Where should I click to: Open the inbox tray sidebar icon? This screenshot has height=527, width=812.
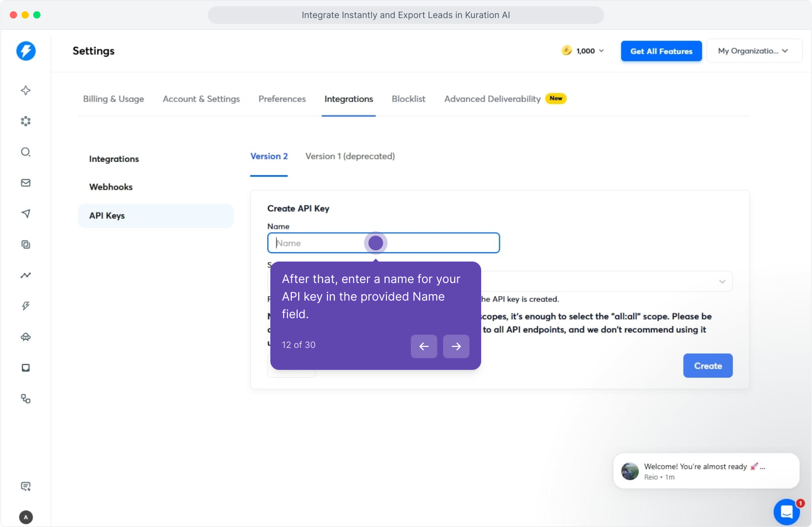pyautogui.click(x=26, y=367)
